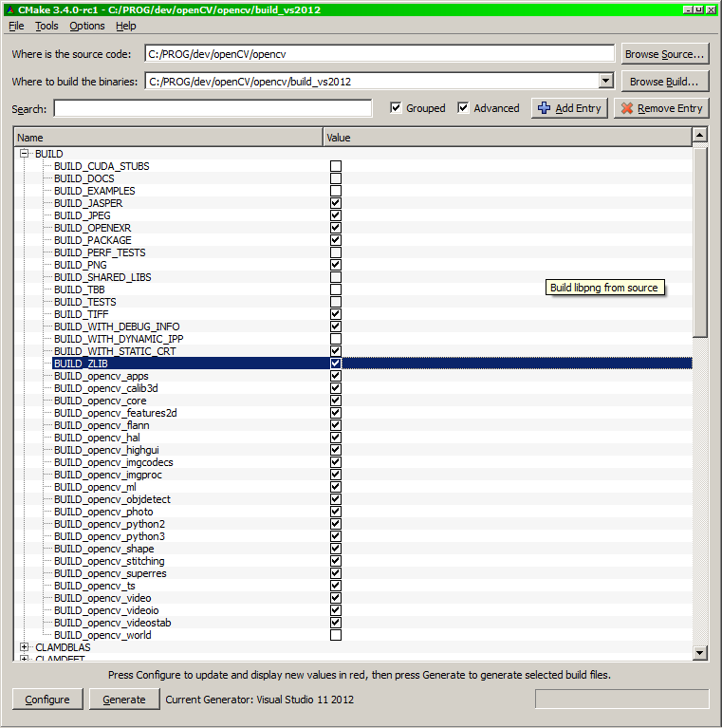Screen dimensions: 722x728
Task: Expand the CLAMDBLAS group
Action: (x=24, y=647)
